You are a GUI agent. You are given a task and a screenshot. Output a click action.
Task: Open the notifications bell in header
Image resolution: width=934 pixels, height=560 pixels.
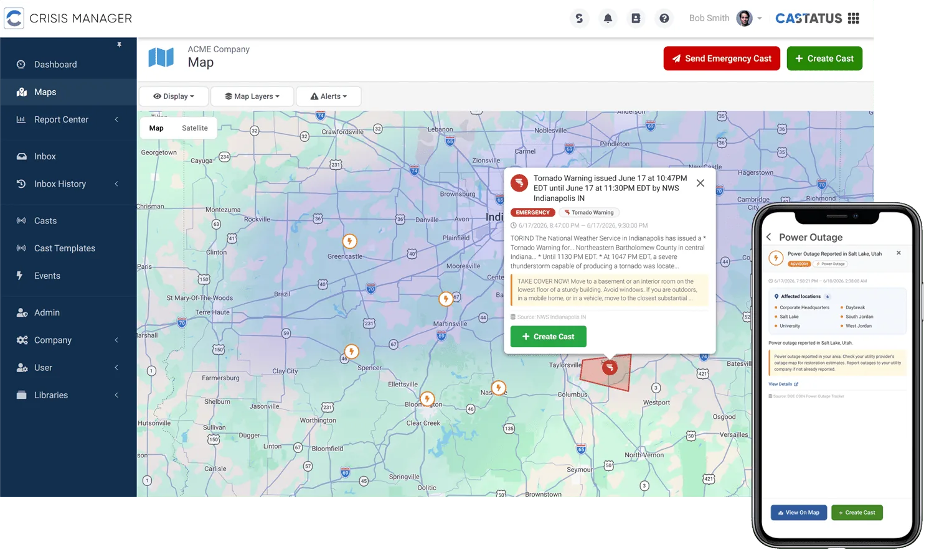pyautogui.click(x=608, y=19)
